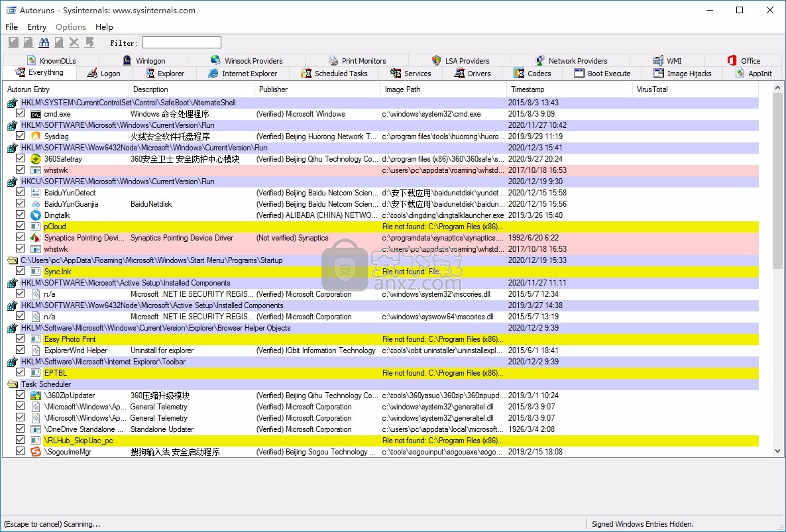This screenshot has width=786, height=532.
Task: Click the scrollbar up arrow
Action: (x=777, y=88)
